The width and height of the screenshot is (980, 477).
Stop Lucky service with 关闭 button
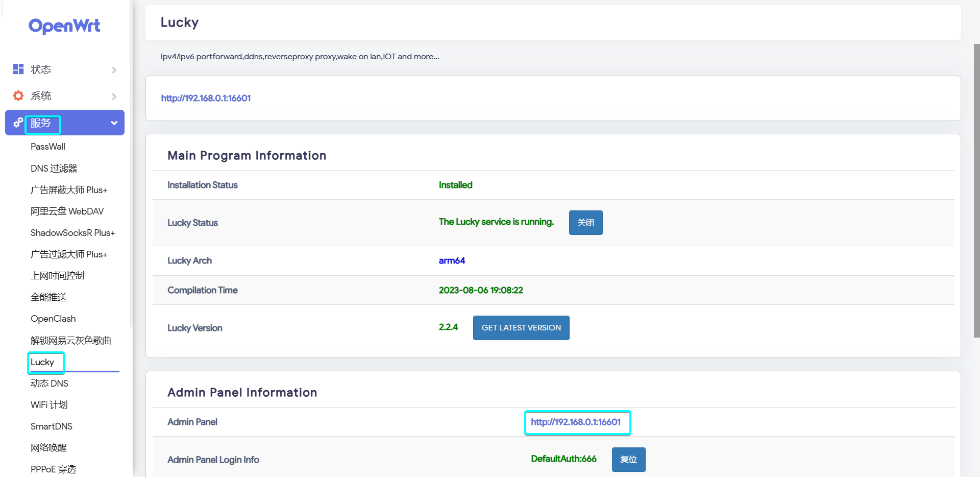point(585,223)
